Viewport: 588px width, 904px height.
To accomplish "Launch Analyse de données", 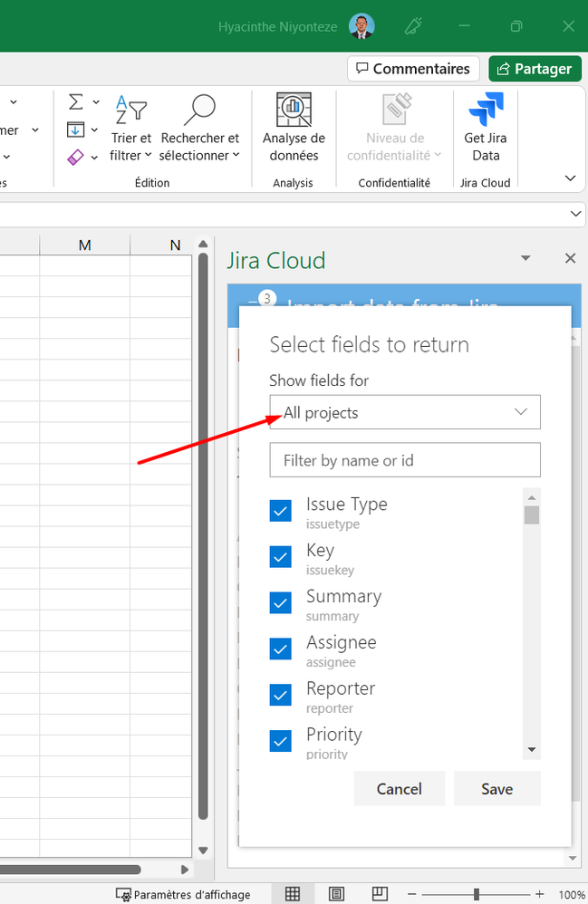I will point(294,128).
